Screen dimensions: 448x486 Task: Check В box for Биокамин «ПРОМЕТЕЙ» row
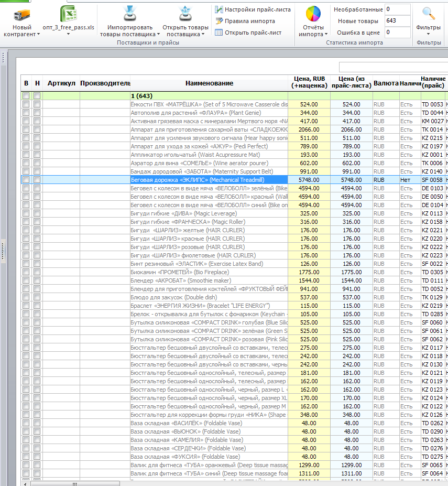point(26,272)
